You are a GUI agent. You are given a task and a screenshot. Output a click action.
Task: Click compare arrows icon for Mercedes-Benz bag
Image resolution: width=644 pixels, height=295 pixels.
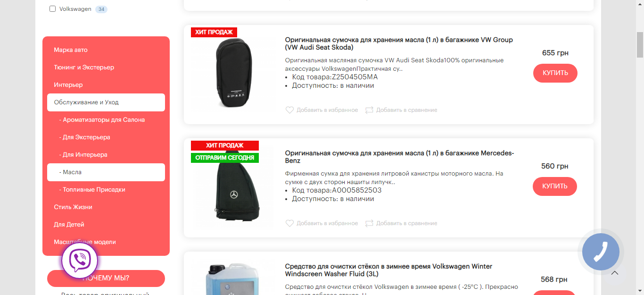point(369,223)
